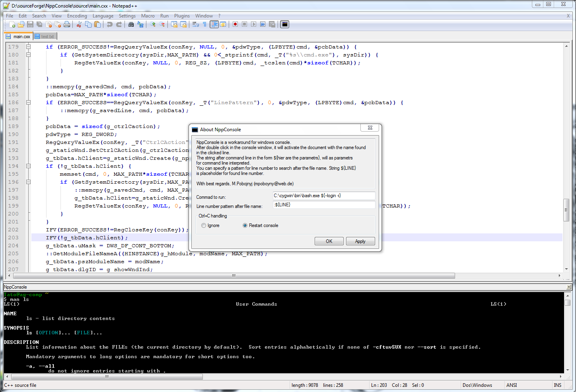This screenshot has width=576, height=392.
Task: Collapse the code fold at line 179
Action: (28, 47)
